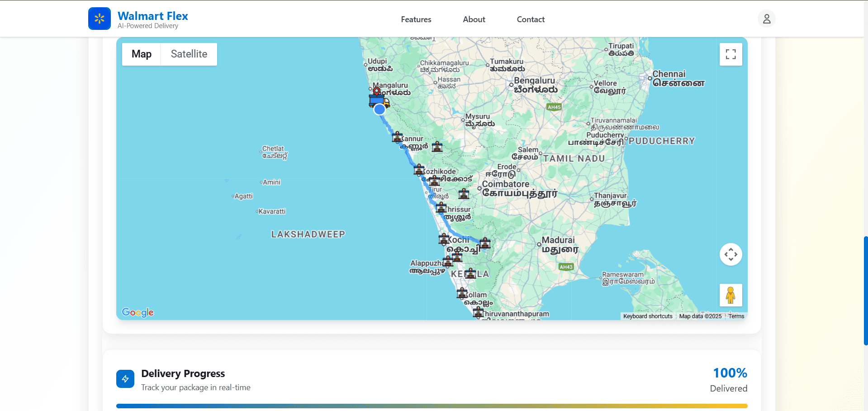Click the Google logo on the map

click(x=138, y=312)
